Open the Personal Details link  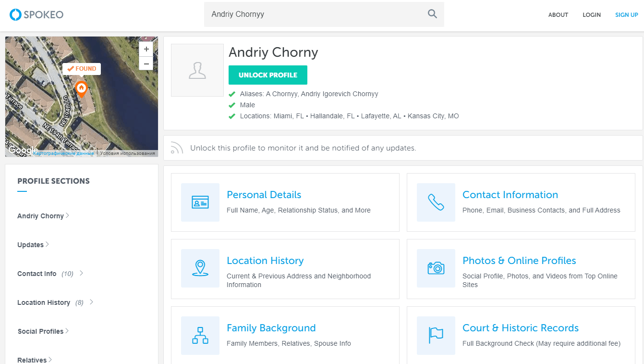[264, 195]
